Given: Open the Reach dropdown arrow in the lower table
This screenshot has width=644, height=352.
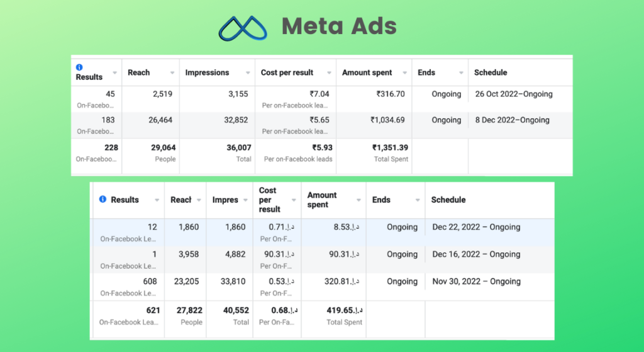Looking at the screenshot, I should click(x=199, y=200).
